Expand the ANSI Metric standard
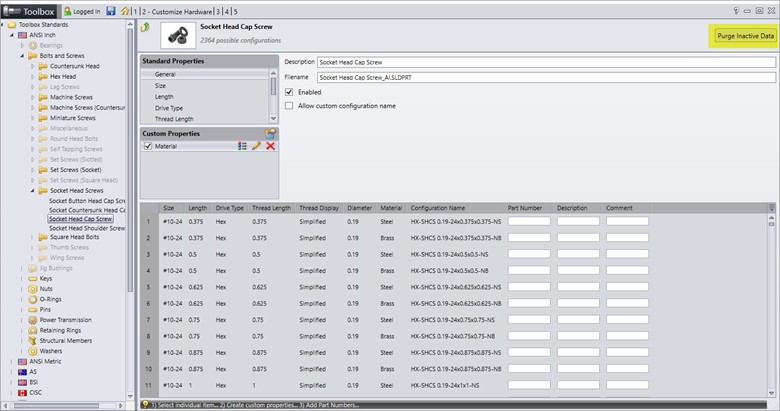 11,362
